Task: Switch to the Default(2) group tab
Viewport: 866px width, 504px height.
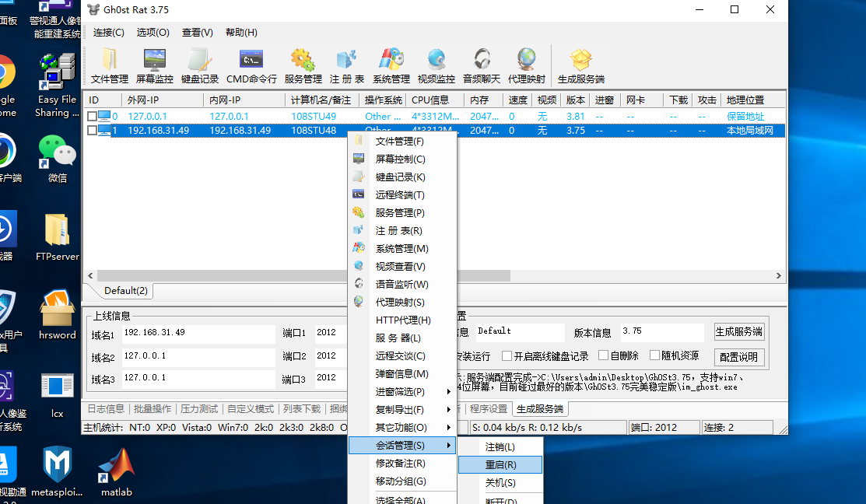Action: (x=125, y=291)
